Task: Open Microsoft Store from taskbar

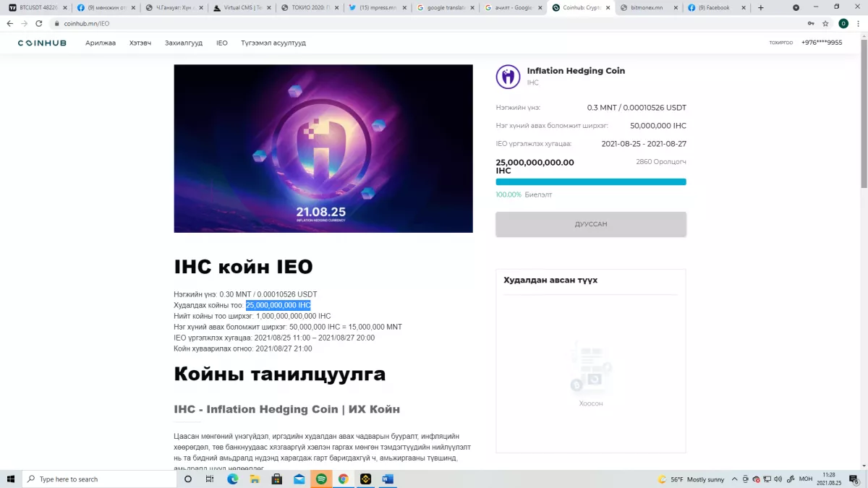Action: [x=276, y=479]
